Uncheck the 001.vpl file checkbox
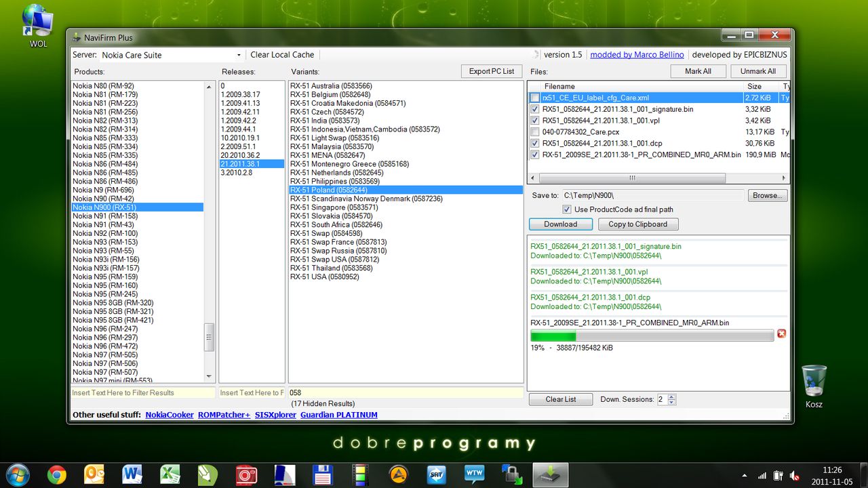The image size is (868, 488). click(536, 121)
